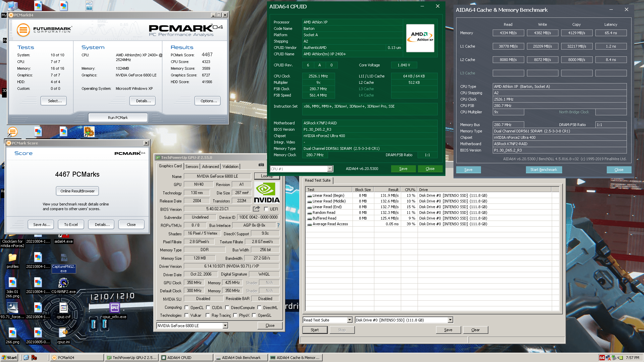
Task: Click Select… button under Tests
Action: [54, 101]
